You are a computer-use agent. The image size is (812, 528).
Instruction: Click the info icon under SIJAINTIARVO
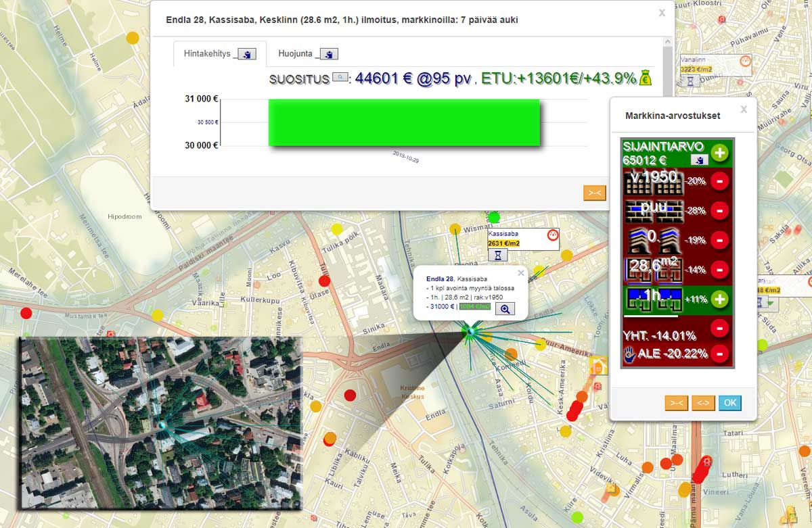tap(699, 160)
